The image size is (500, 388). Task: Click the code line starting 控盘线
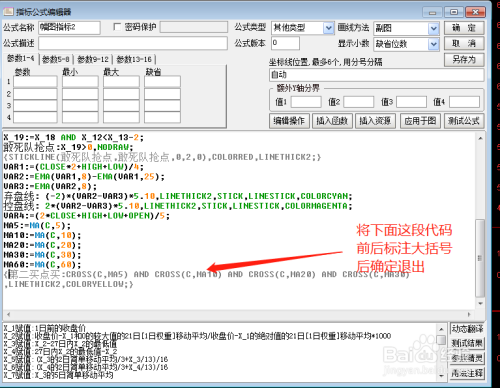tap(178, 206)
